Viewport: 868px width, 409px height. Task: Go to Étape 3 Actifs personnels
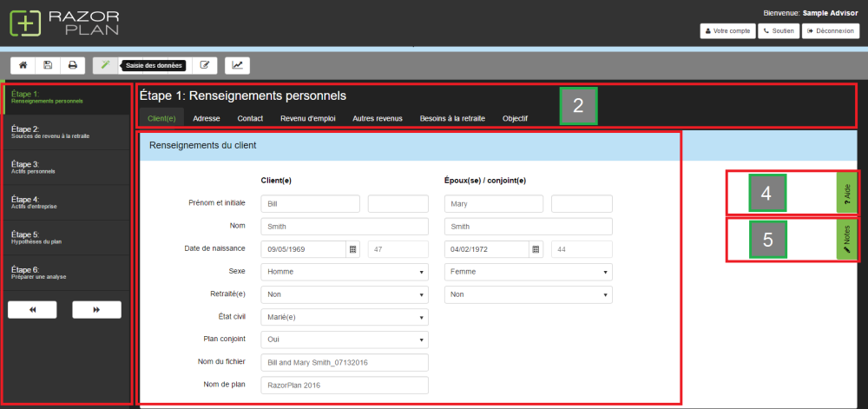pyautogui.click(x=67, y=168)
